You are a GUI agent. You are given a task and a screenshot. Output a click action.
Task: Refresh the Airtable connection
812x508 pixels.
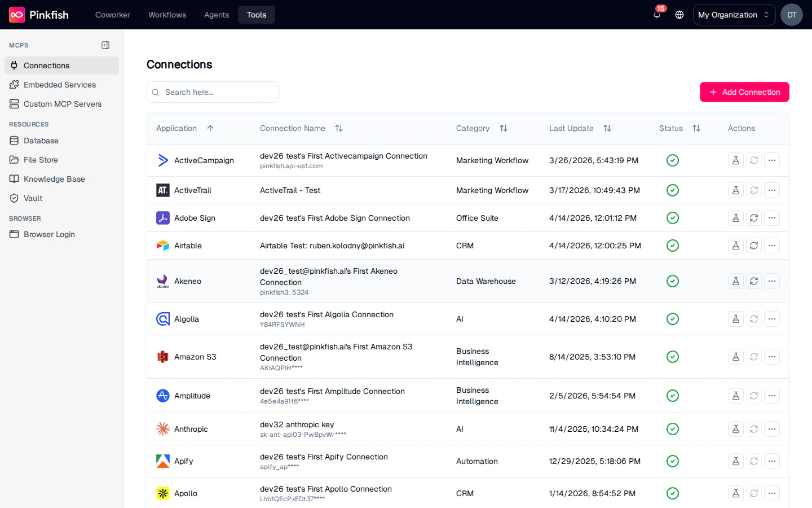pos(754,246)
